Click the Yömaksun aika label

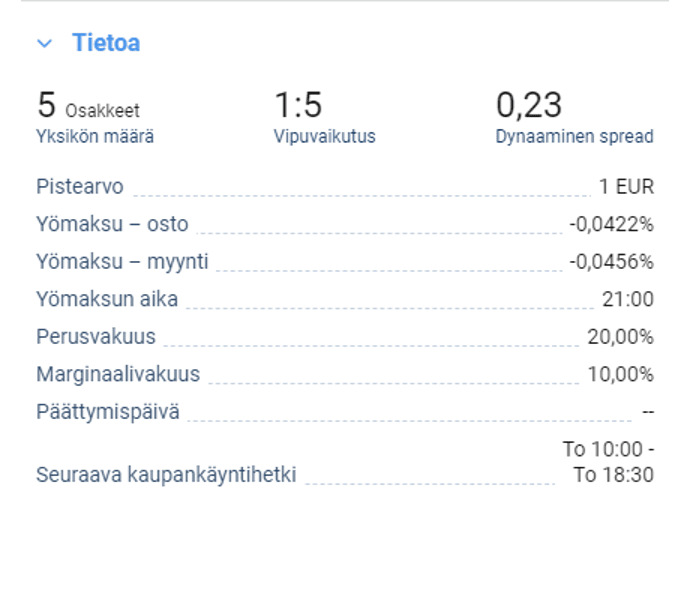point(107,299)
